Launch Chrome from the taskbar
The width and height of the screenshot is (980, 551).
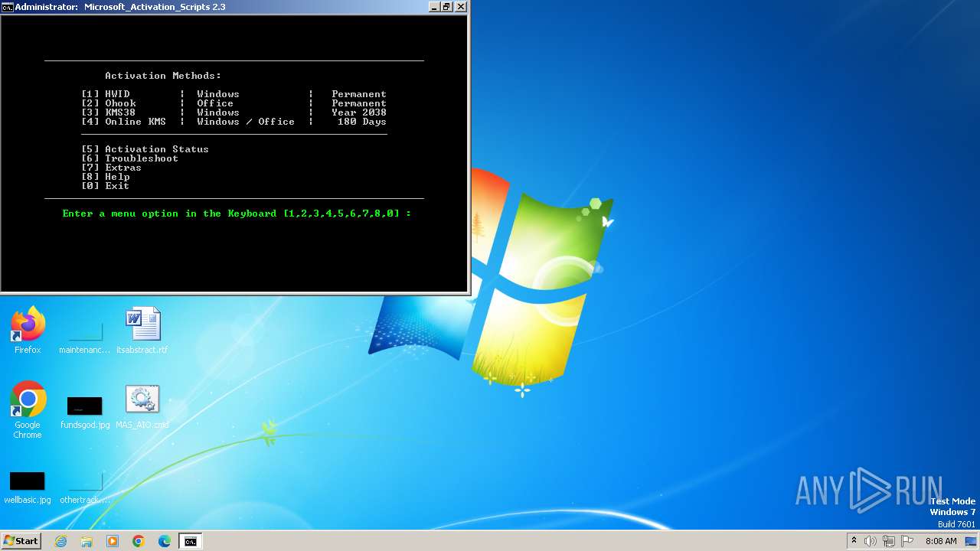click(139, 541)
